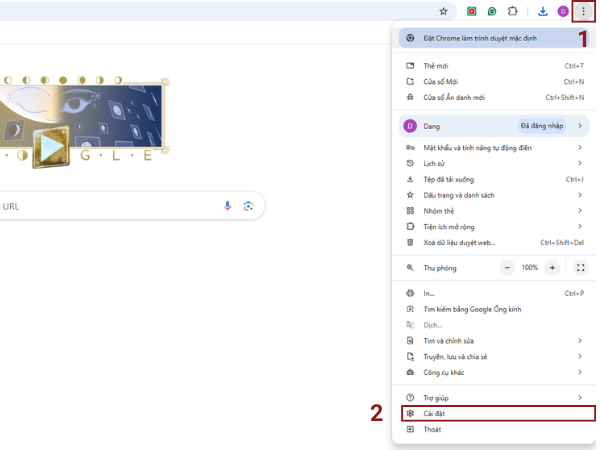
Task: Click the trash icon beside Xoá dữ liệu
Action: point(410,243)
